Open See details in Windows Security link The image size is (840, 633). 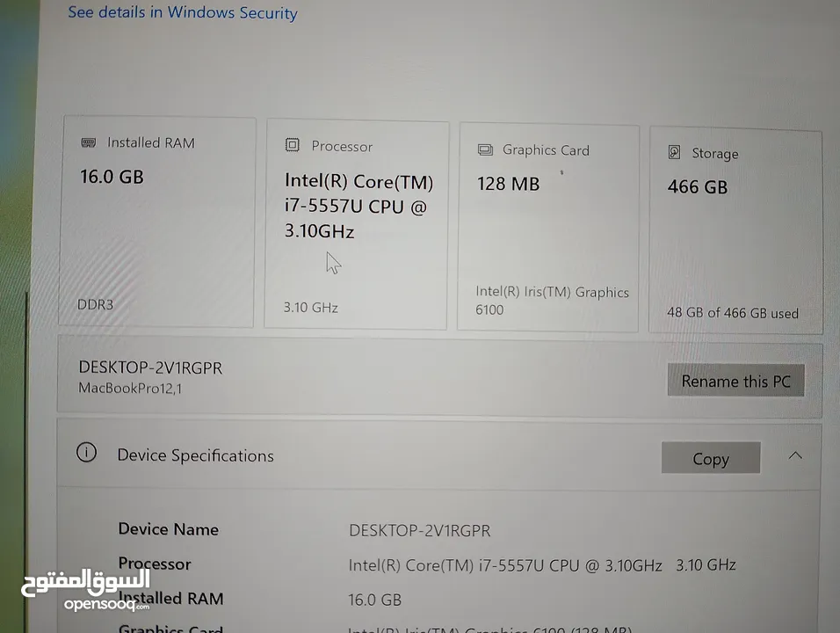point(182,12)
